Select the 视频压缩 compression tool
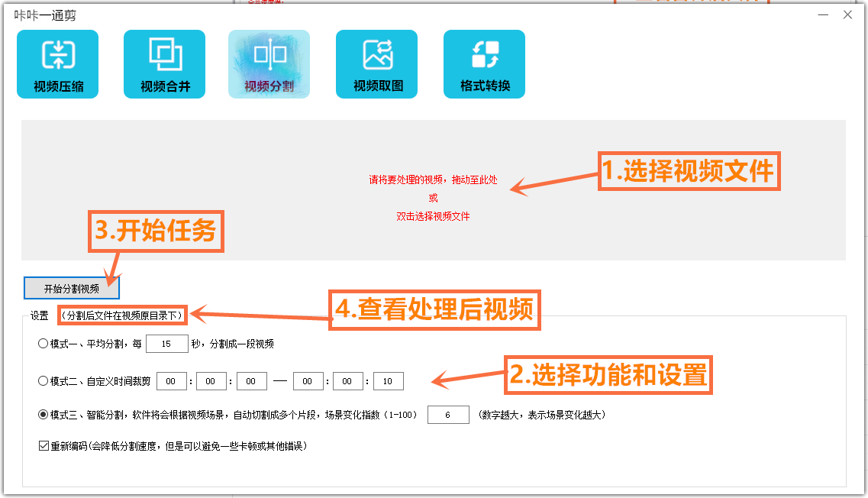The image size is (868, 498). point(57,63)
